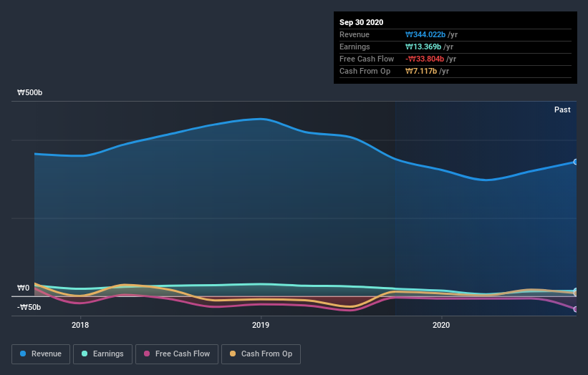
Task: Click the 2018 x-axis label
Action: tap(80, 325)
